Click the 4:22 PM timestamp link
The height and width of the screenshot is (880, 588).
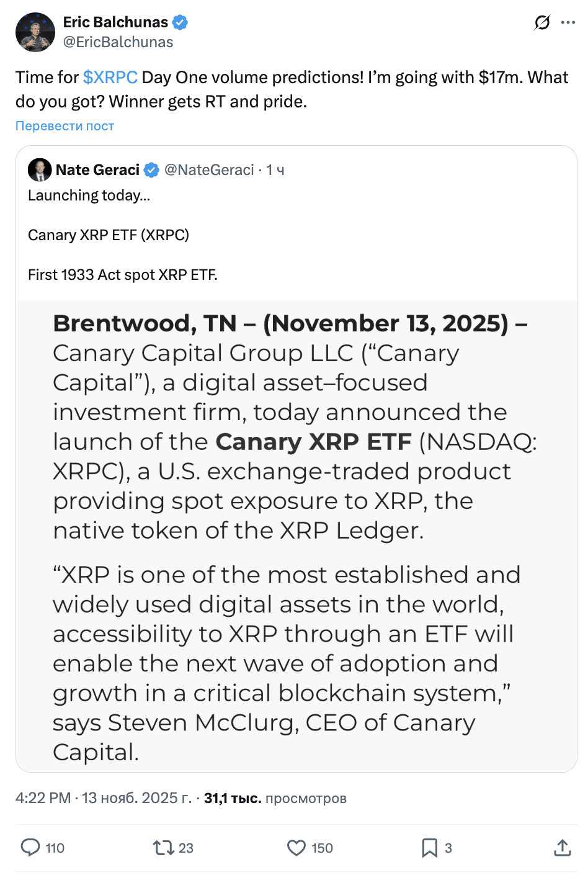(42, 798)
